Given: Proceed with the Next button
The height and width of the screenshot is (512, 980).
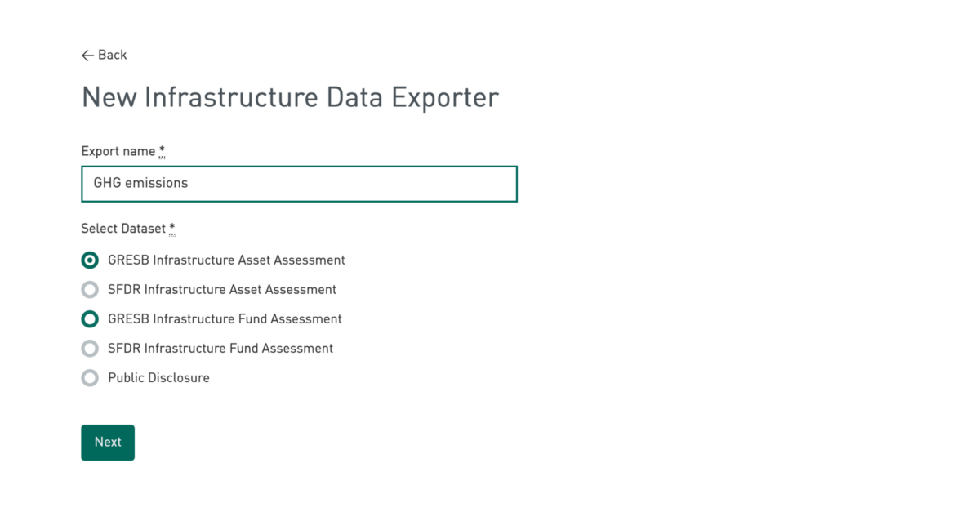Looking at the screenshot, I should 108,443.
